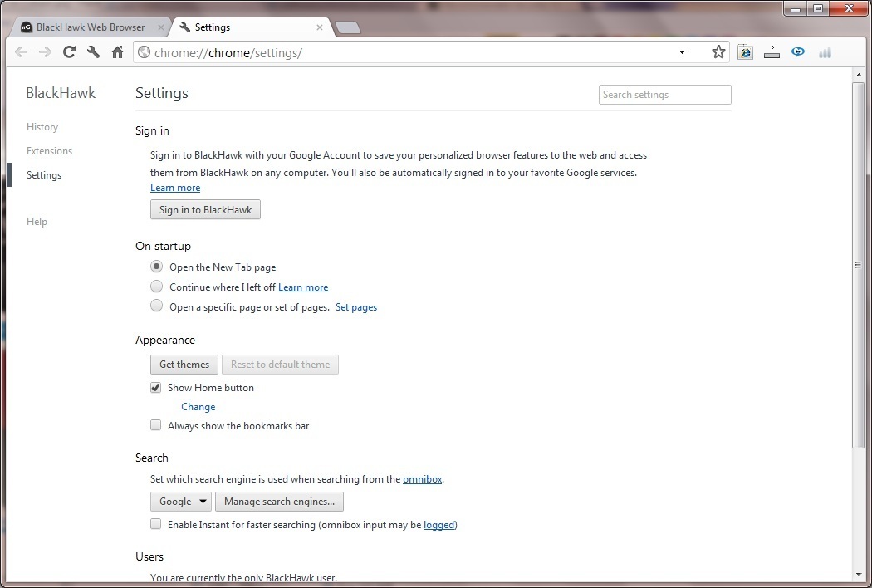Minimize the browser window
Viewport: 872px width, 588px height.
tap(796, 8)
